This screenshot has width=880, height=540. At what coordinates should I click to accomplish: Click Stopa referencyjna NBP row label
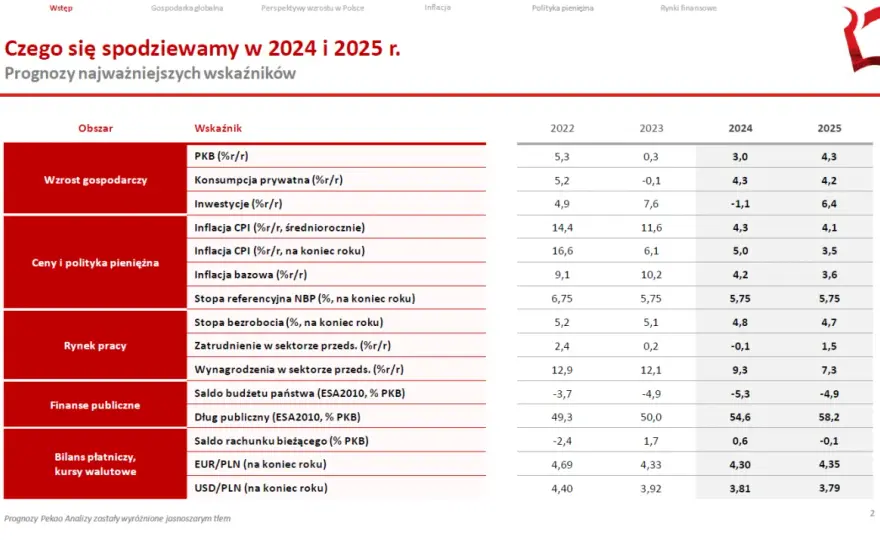click(x=305, y=298)
